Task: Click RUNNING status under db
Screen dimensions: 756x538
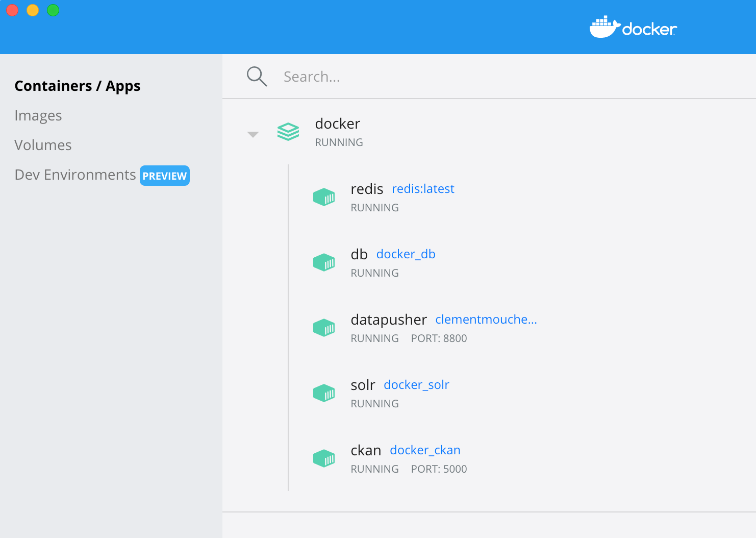Action: (x=375, y=273)
